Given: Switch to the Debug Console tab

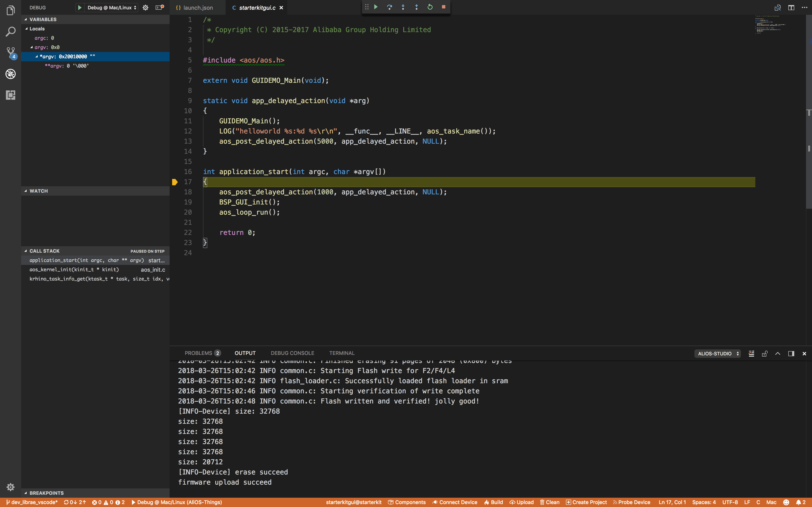Looking at the screenshot, I should pos(292,353).
